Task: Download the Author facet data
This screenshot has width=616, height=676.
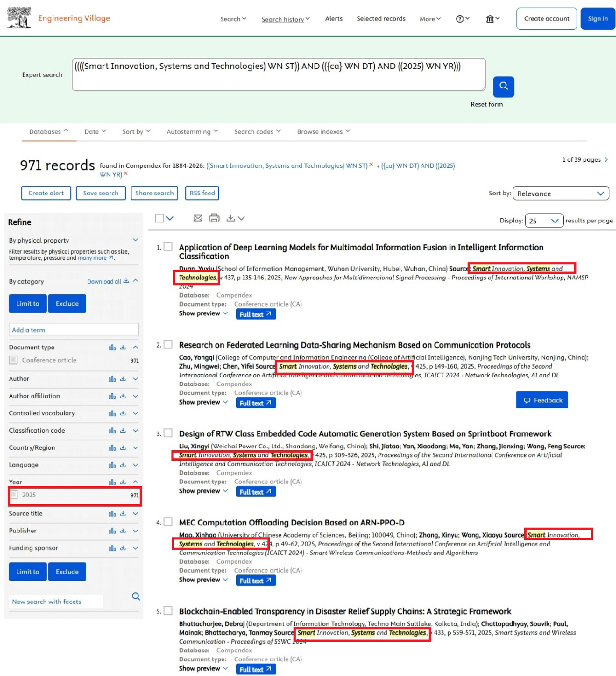Action: point(123,379)
